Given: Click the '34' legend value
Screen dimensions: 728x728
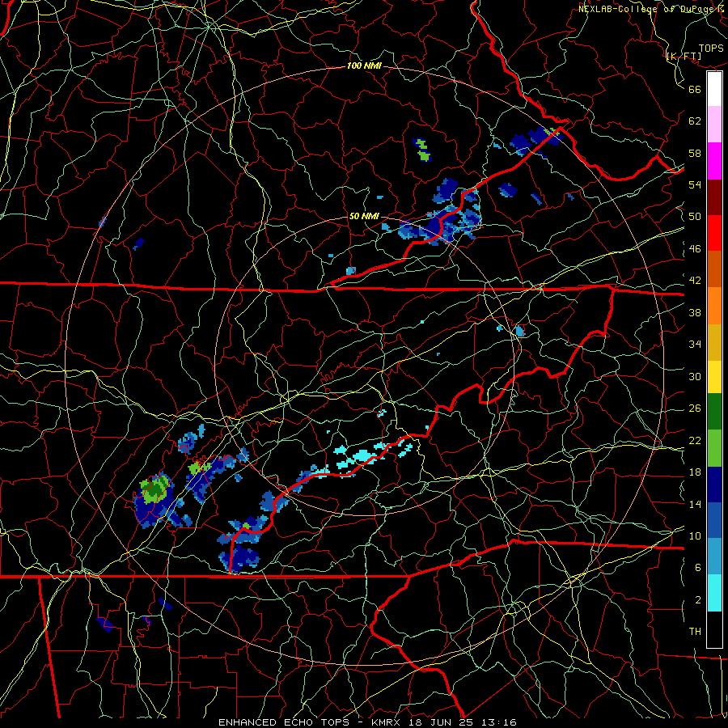Looking at the screenshot, I should [695, 344].
